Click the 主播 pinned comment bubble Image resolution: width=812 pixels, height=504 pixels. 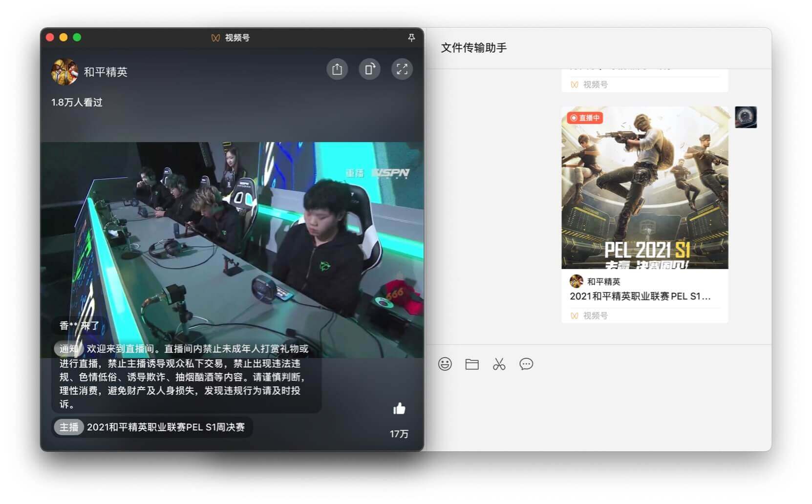[152, 427]
